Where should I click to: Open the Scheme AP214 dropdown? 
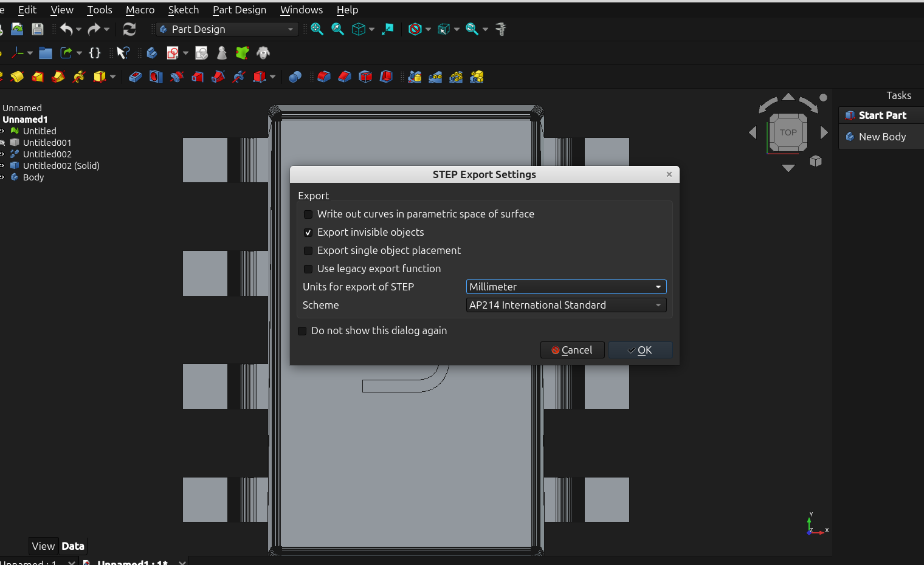[x=567, y=305]
